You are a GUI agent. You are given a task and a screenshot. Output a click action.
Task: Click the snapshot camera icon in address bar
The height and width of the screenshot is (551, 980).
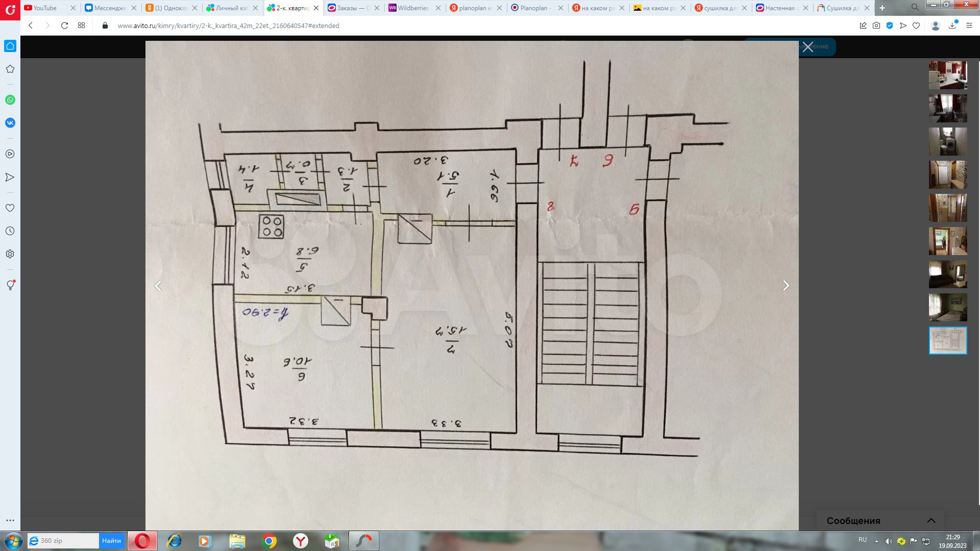876,26
